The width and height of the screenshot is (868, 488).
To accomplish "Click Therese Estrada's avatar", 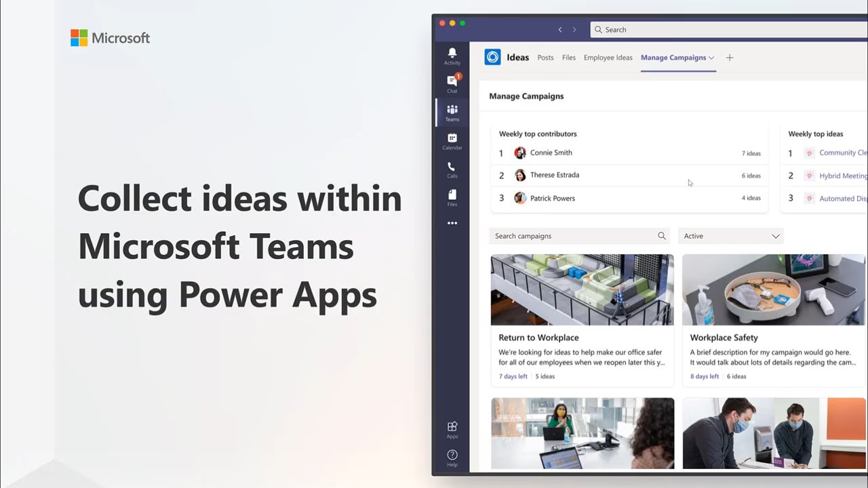I will pyautogui.click(x=520, y=176).
